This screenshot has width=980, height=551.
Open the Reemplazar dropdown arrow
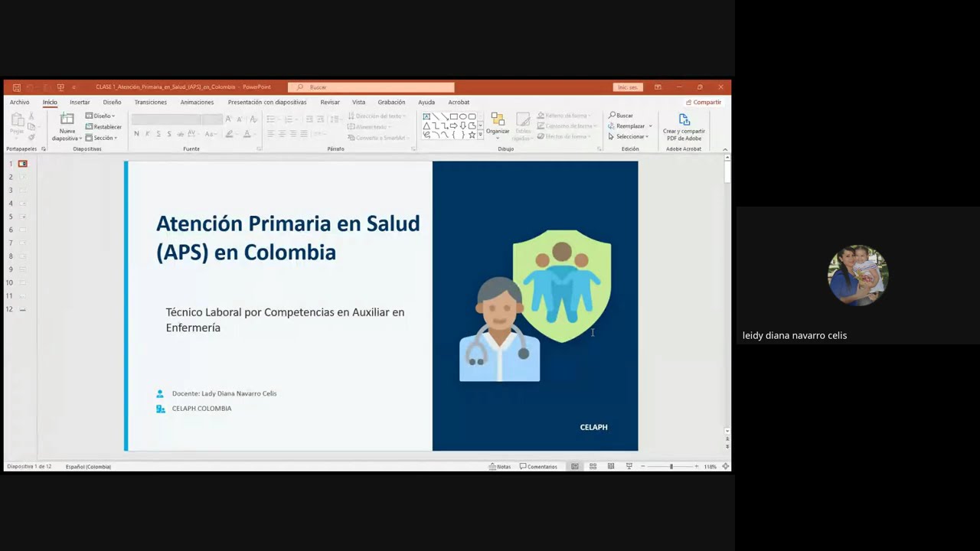click(651, 126)
